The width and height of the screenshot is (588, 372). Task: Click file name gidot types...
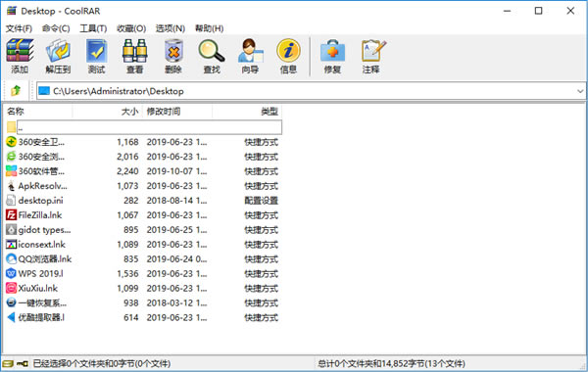point(44,230)
